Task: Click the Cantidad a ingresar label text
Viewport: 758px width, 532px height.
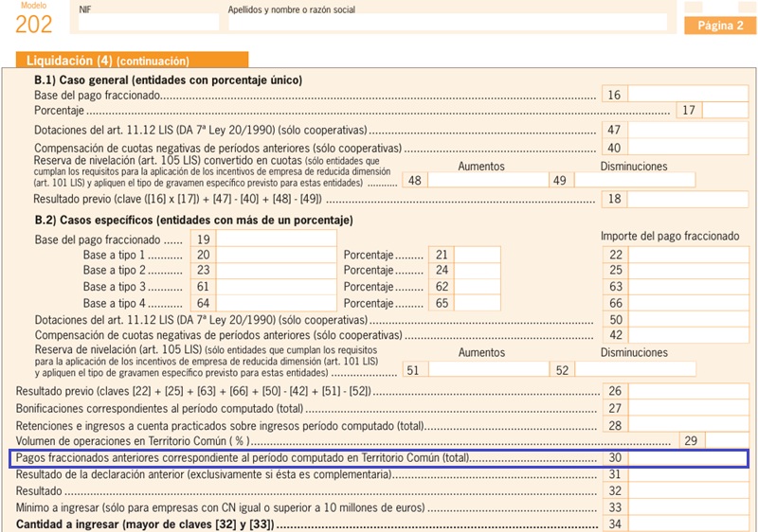Action: 145,523
